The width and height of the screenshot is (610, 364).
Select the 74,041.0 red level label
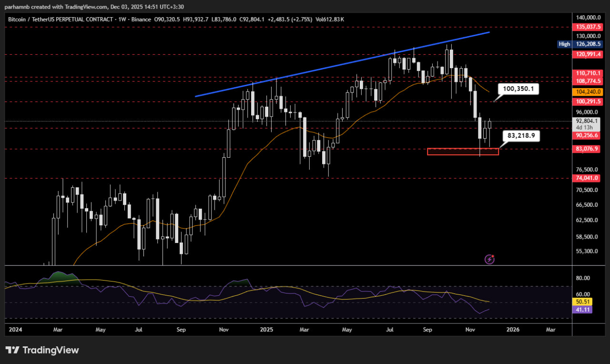[x=589, y=178]
